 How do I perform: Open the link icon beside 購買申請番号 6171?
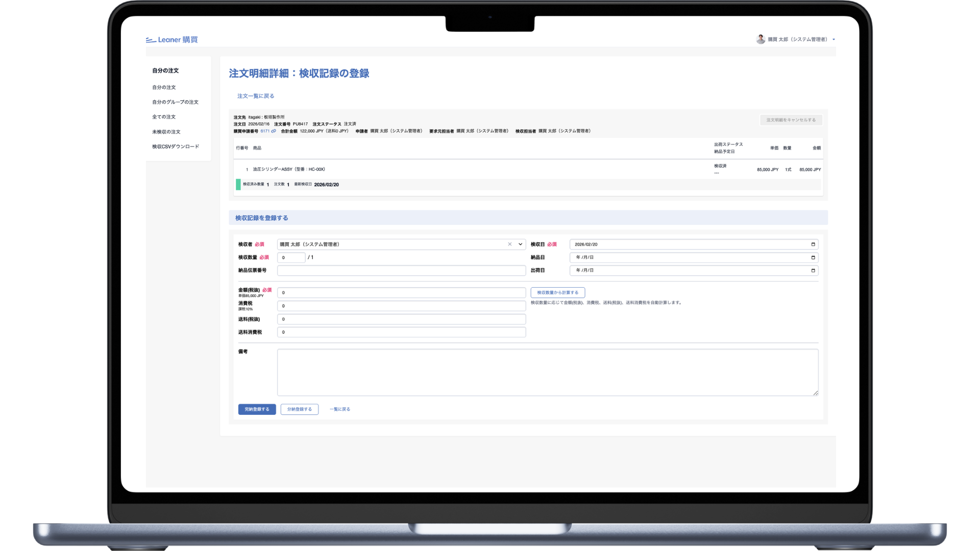[x=274, y=131]
